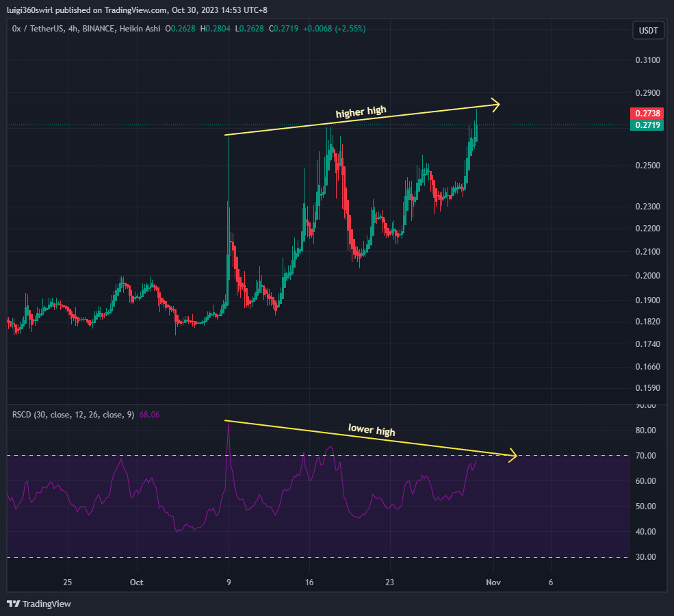Click the 25 date label on time axis
This screenshot has width=674, height=616.
click(x=68, y=582)
